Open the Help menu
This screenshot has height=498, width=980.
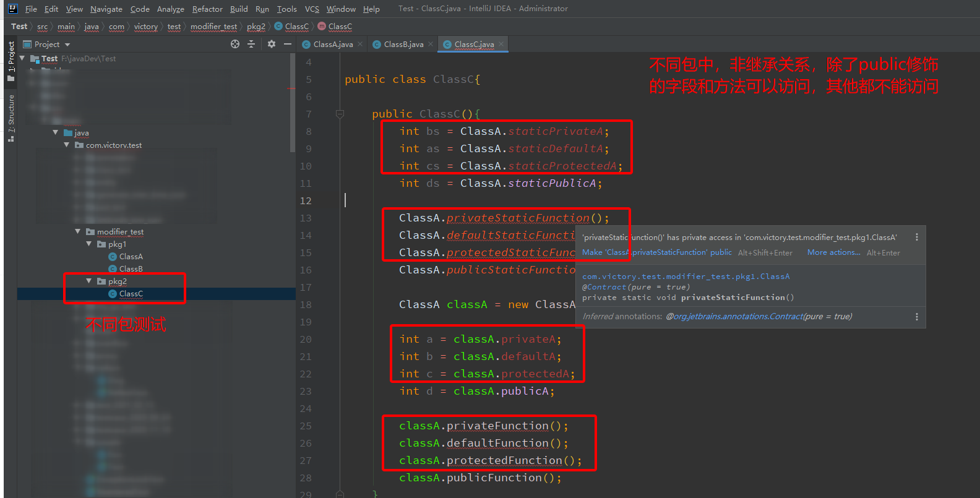[371, 9]
